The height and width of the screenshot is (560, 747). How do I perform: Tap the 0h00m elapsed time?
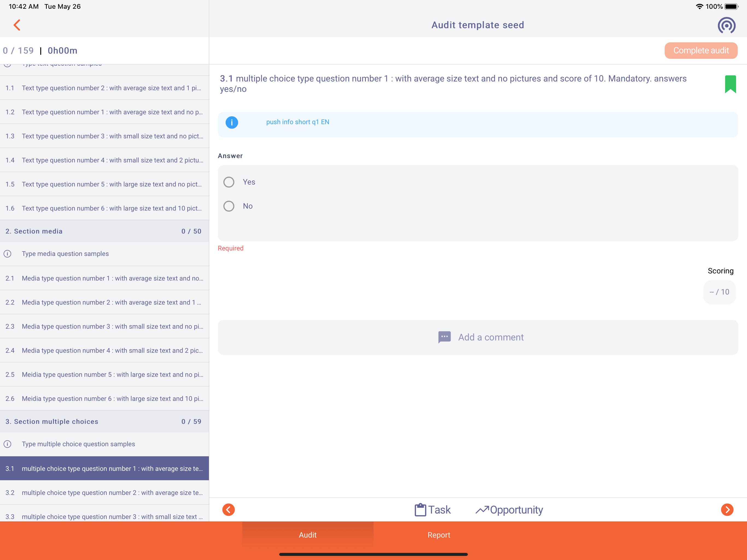coord(62,51)
